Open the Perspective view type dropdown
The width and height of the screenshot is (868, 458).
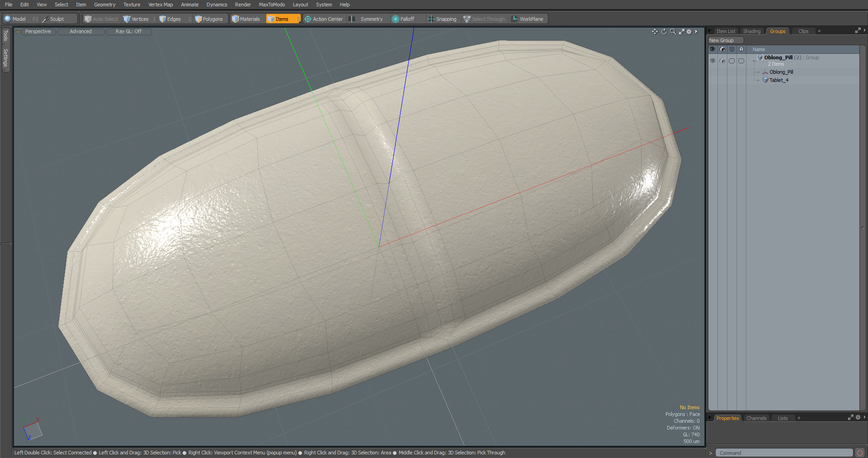pyautogui.click(x=38, y=32)
